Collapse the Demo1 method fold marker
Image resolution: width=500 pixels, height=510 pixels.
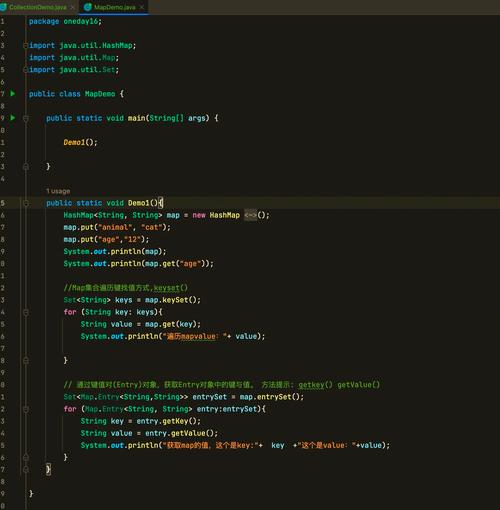(26, 203)
